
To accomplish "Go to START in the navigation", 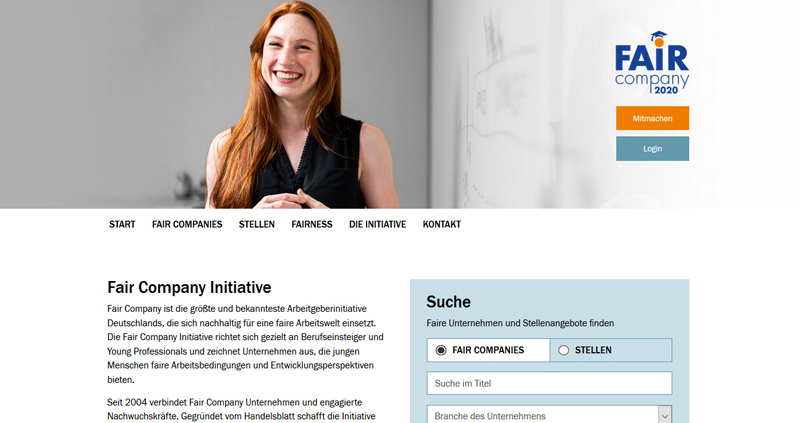I will (x=122, y=224).
